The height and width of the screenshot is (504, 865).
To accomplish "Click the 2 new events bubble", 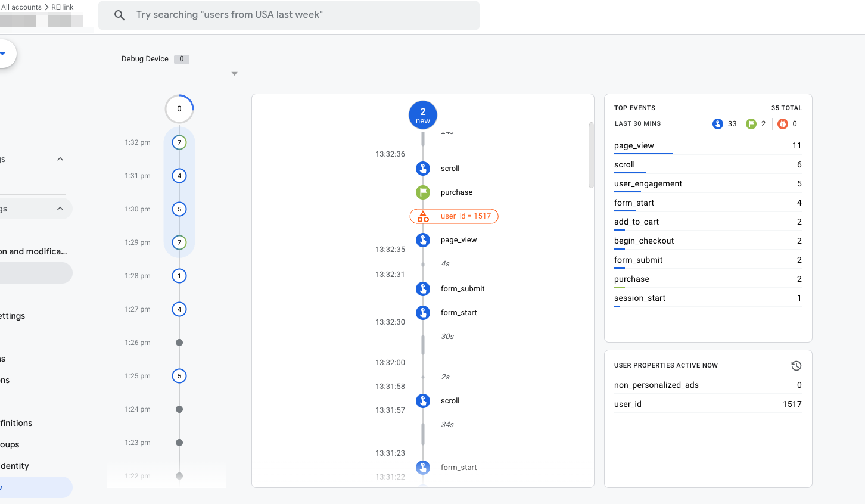I will pos(423,115).
